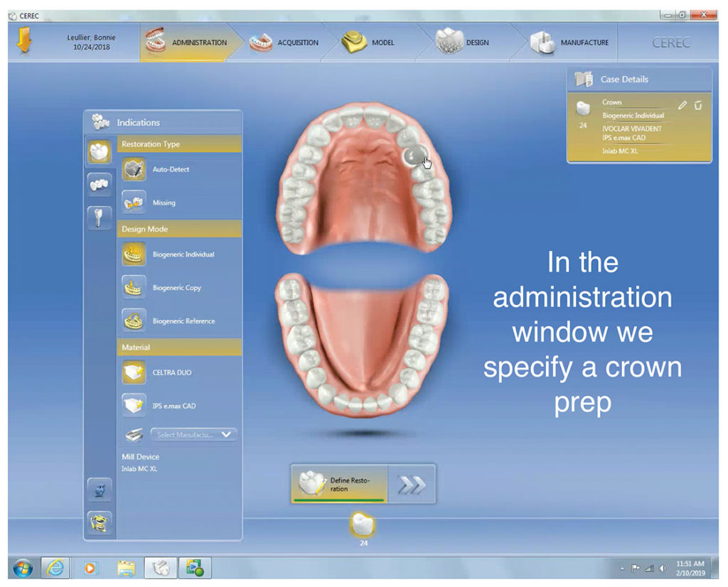Delete the Crown restoration via trash icon

(x=697, y=104)
